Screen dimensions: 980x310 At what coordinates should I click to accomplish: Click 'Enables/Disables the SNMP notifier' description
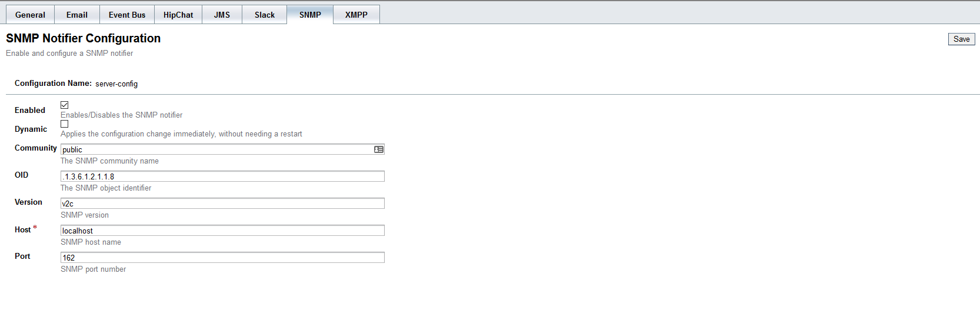[x=122, y=115]
